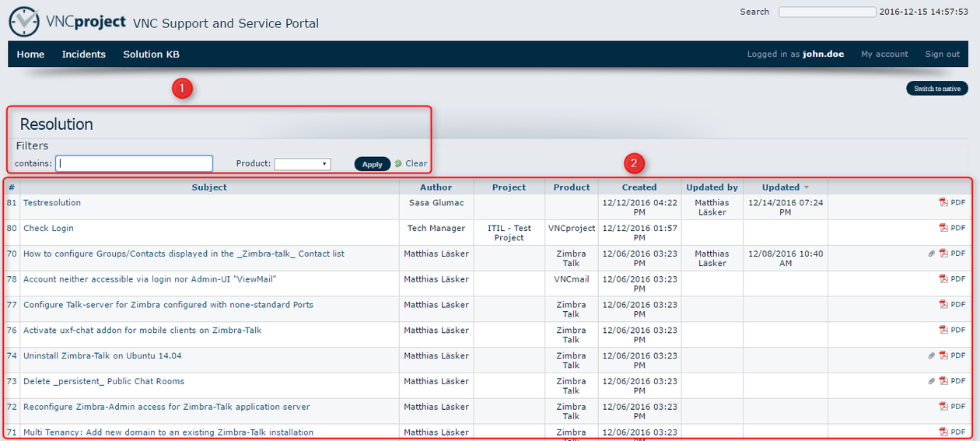Open PDF icon for Check Login row
The height and width of the screenshot is (441, 980).
943,228
